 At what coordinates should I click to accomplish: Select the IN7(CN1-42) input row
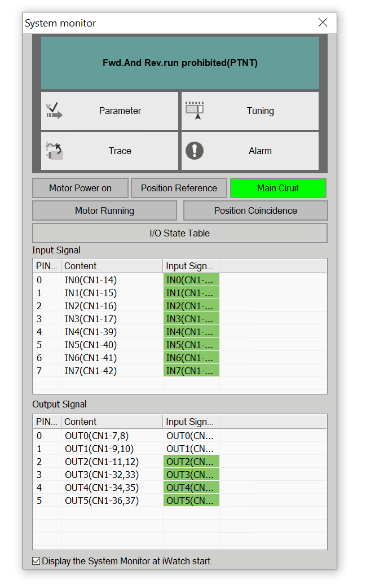click(x=91, y=371)
